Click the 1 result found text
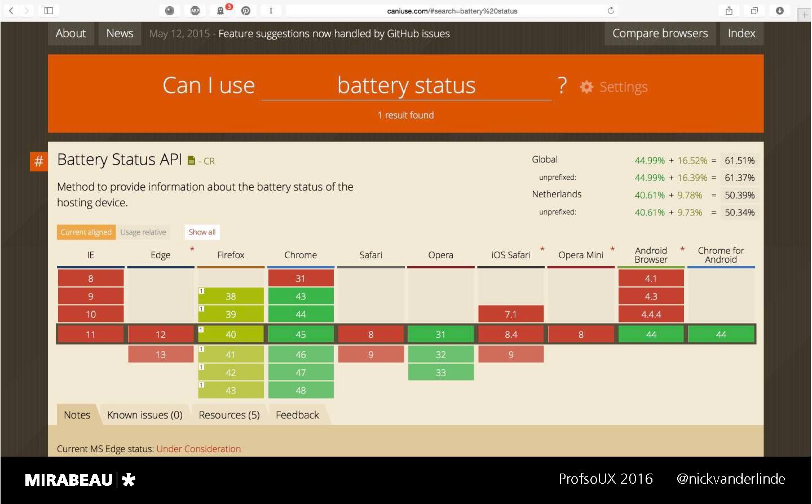812x504 pixels. 406,115
